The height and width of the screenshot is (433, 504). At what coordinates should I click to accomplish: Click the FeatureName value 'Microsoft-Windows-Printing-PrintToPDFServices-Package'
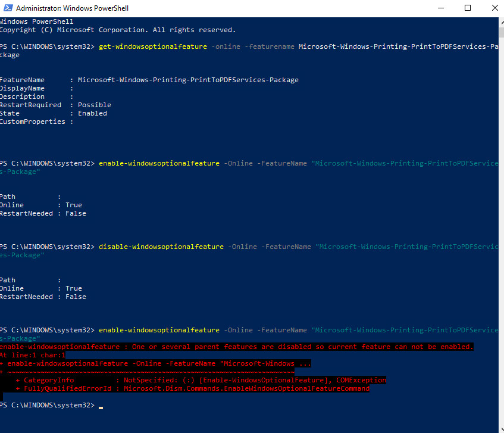[x=188, y=80]
